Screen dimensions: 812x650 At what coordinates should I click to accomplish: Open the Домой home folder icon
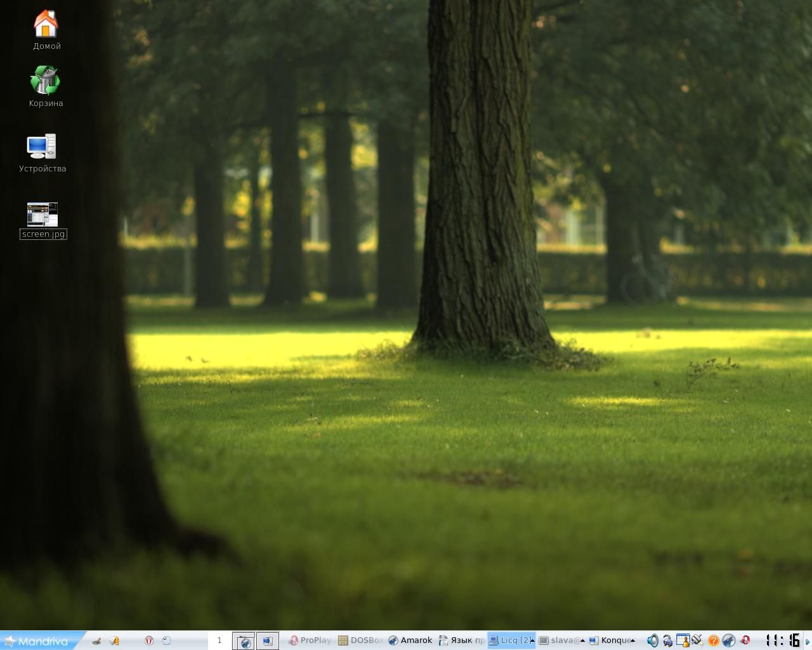(46, 24)
